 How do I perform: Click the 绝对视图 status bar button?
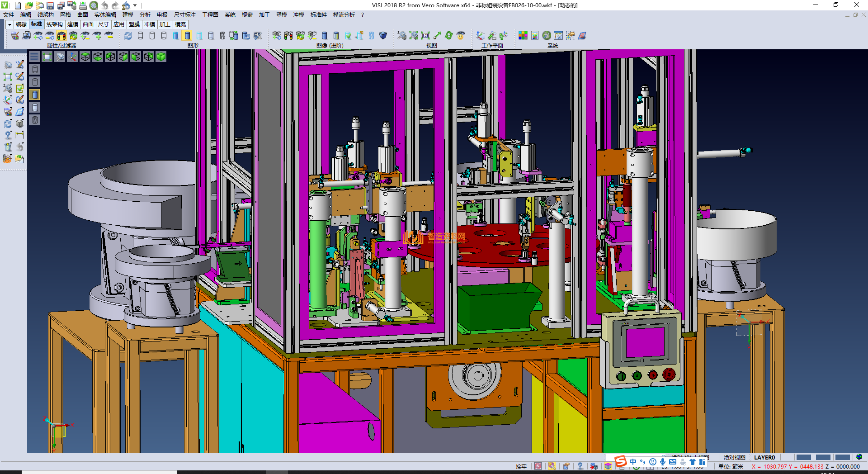tap(734, 457)
